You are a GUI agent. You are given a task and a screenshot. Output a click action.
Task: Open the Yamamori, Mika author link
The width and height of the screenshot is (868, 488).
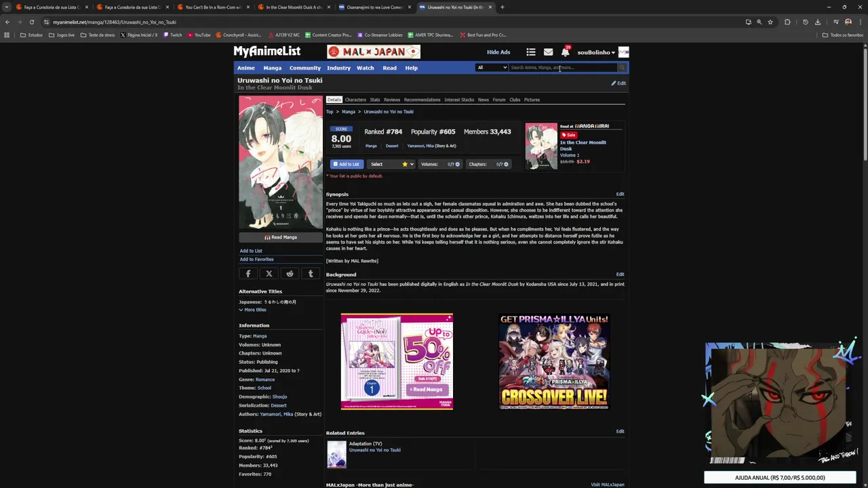[x=277, y=414]
